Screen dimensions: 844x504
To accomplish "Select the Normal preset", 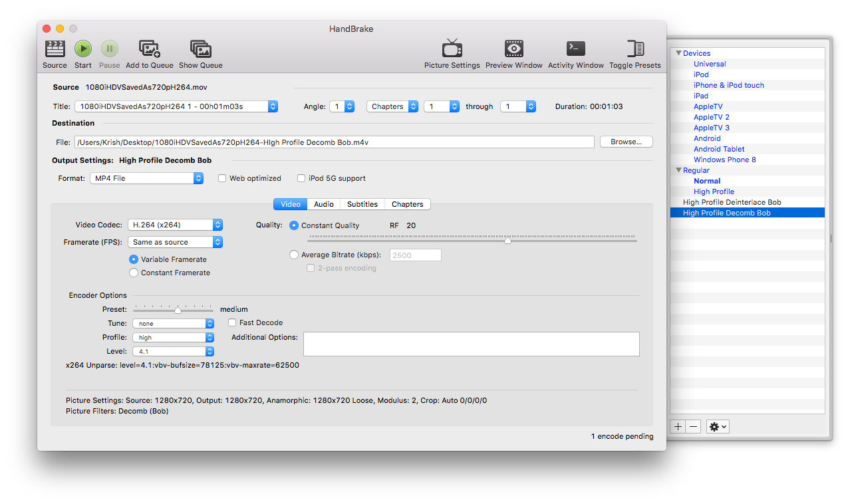I will coord(707,181).
